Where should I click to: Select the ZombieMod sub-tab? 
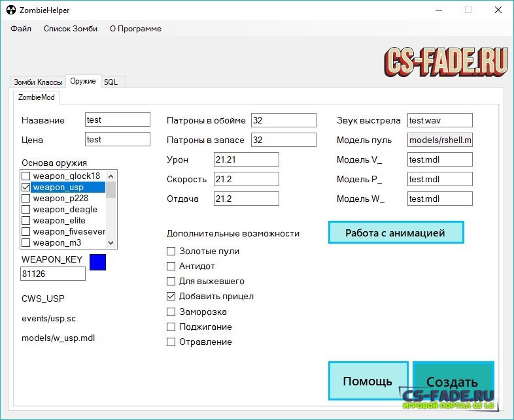pyautogui.click(x=37, y=97)
